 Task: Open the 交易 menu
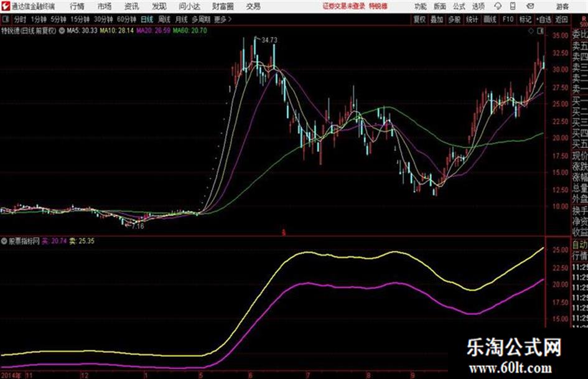[253, 6]
